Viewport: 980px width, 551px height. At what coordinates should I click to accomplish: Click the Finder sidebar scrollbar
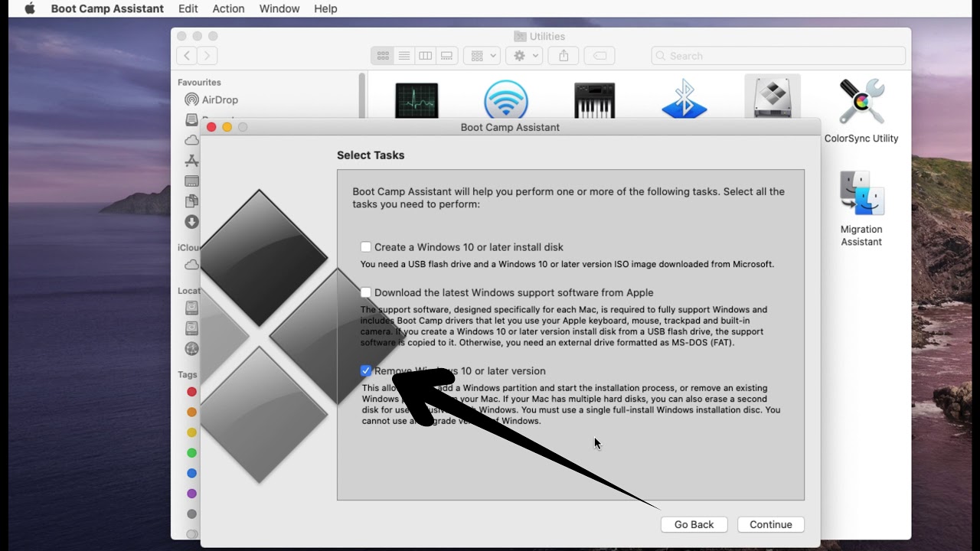coord(362,96)
